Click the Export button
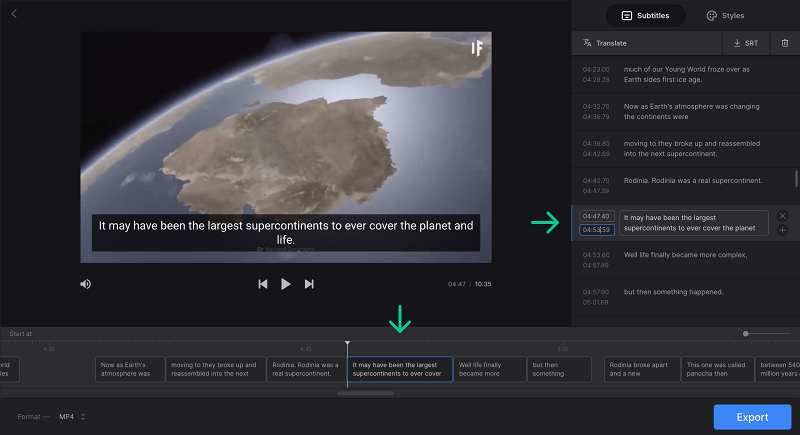The image size is (800, 435). (752, 417)
